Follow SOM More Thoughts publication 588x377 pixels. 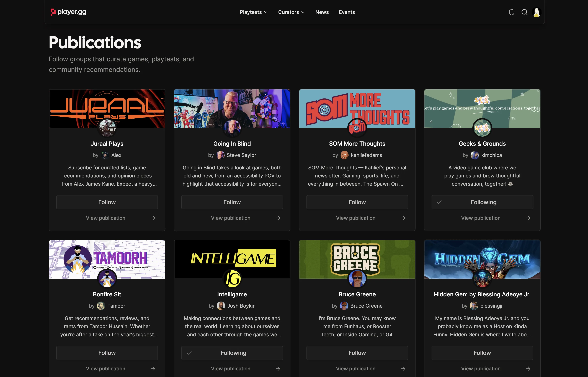click(x=357, y=202)
